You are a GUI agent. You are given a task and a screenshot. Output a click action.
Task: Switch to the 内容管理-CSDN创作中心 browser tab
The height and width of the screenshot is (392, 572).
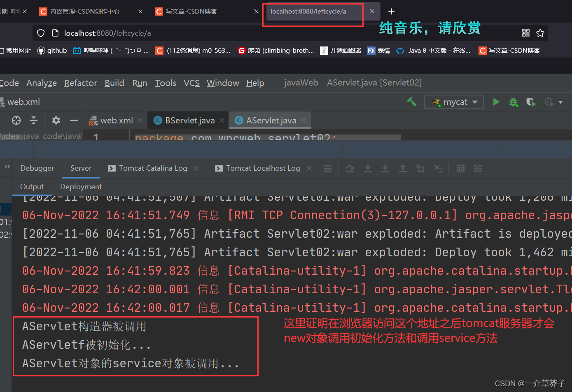point(91,12)
